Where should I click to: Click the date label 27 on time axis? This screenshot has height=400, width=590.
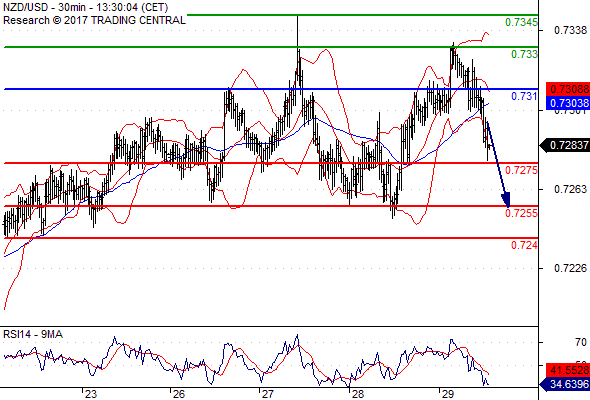click(x=268, y=394)
